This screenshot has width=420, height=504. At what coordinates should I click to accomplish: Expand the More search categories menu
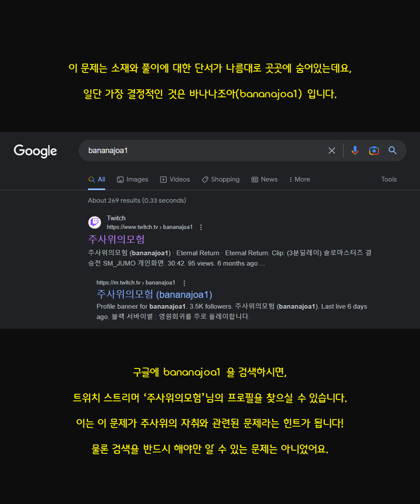tap(300, 180)
